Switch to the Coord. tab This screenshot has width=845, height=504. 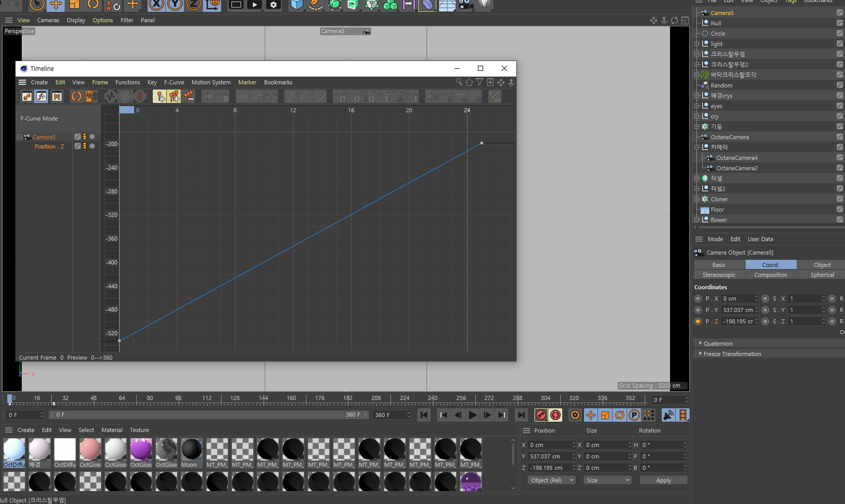pyautogui.click(x=770, y=265)
